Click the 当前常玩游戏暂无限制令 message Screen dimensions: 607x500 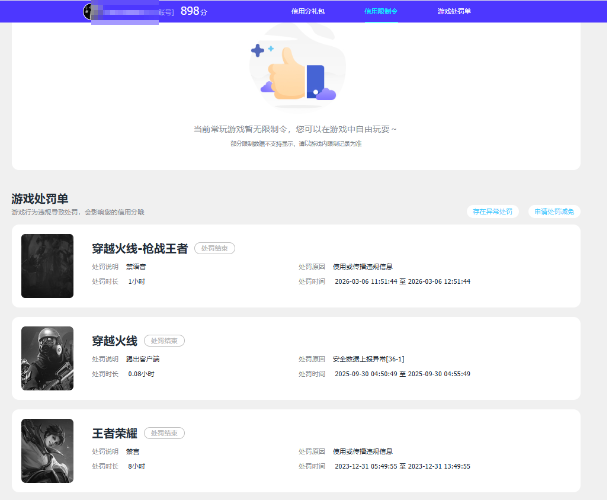[295, 129]
